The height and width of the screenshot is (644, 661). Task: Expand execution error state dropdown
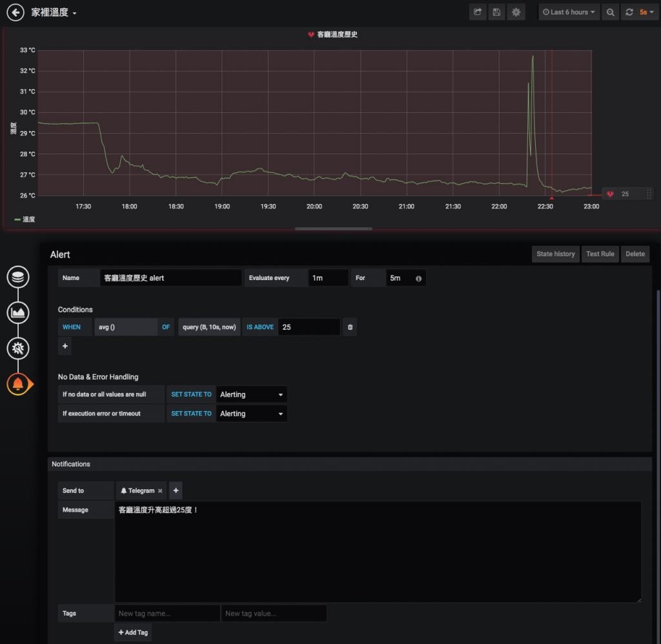[x=251, y=414]
